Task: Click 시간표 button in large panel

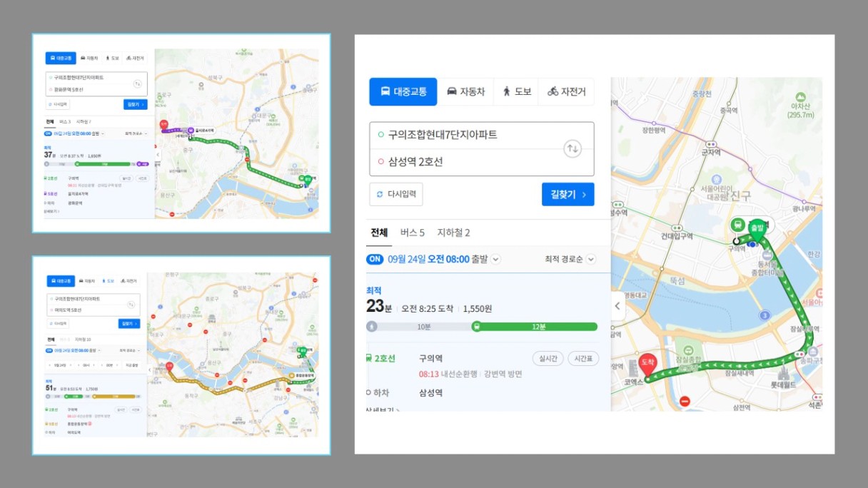Action: click(x=583, y=359)
